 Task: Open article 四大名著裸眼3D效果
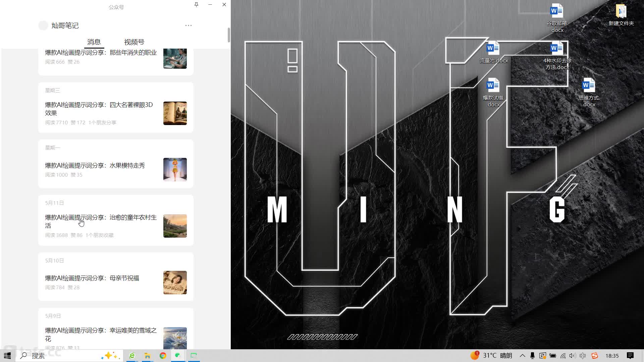coord(99,109)
